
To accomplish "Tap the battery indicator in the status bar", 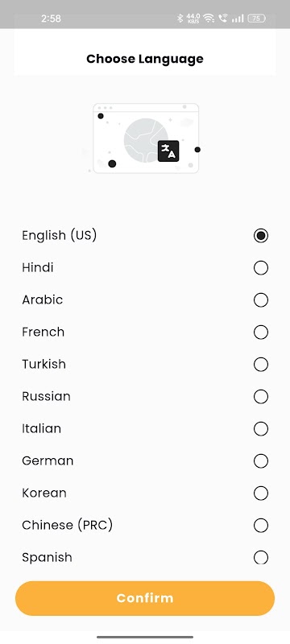I will click(x=256, y=18).
